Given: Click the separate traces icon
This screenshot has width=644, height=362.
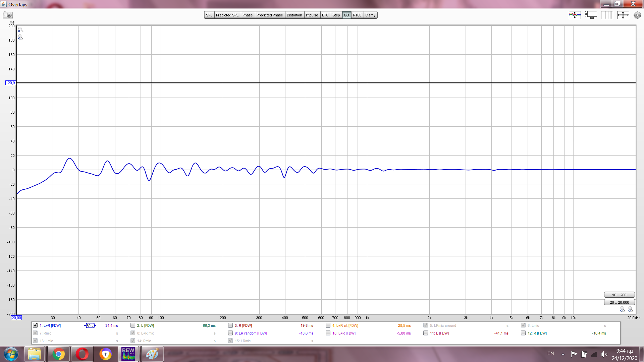Looking at the screenshot, I should pyautogui.click(x=575, y=15).
